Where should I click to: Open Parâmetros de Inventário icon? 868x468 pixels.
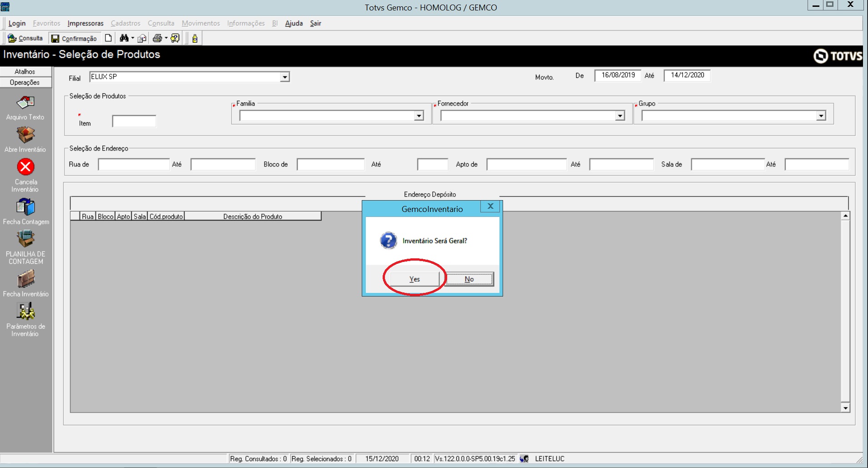click(25, 311)
